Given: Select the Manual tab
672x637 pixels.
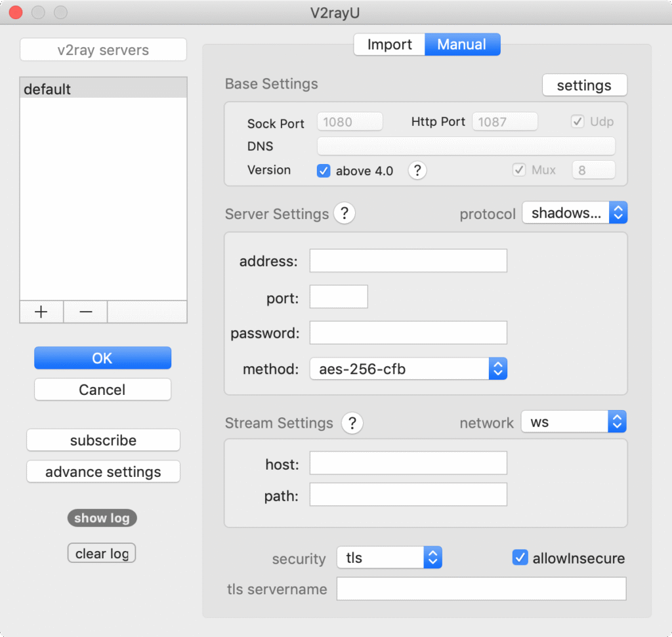Looking at the screenshot, I should [x=462, y=45].
